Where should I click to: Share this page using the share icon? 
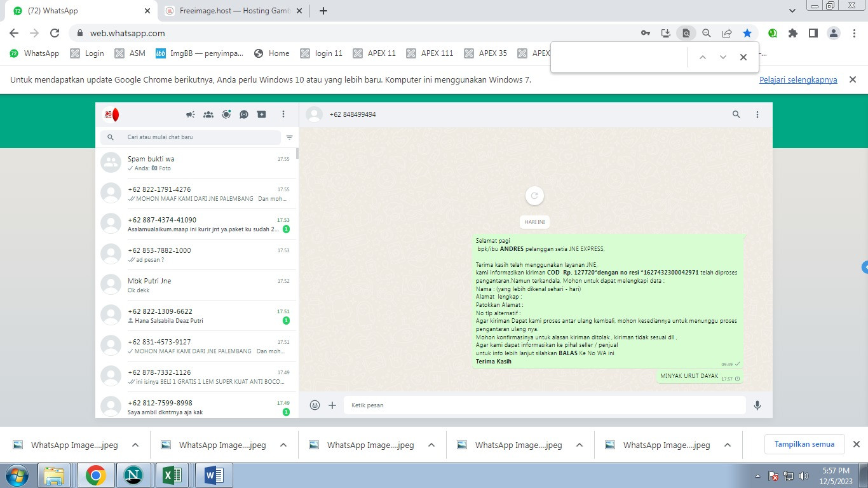point(727,33)
